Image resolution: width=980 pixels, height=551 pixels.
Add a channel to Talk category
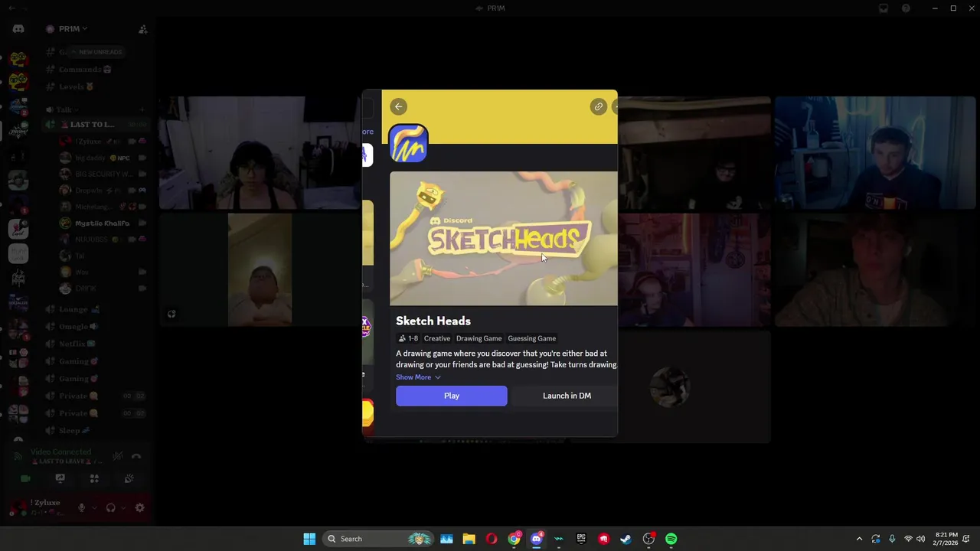142,109
